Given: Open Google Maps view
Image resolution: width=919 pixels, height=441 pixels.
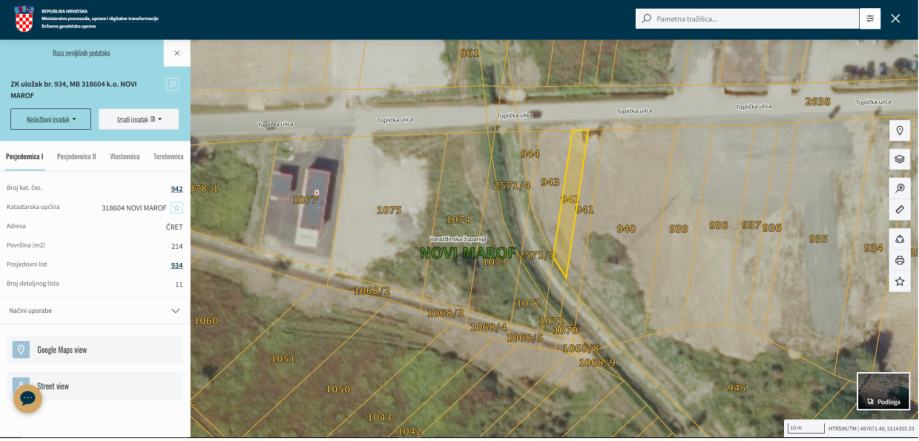Looking at the screenshot, I should click(94, 350).
